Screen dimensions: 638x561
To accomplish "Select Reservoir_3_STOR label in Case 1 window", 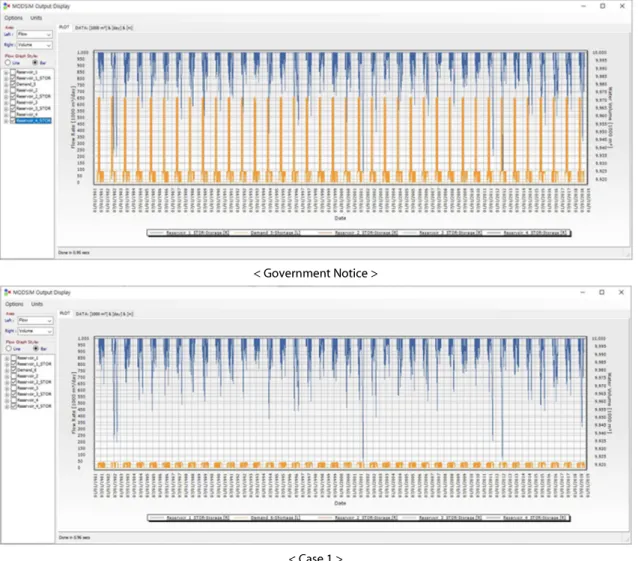I will [x=34, y=394].
